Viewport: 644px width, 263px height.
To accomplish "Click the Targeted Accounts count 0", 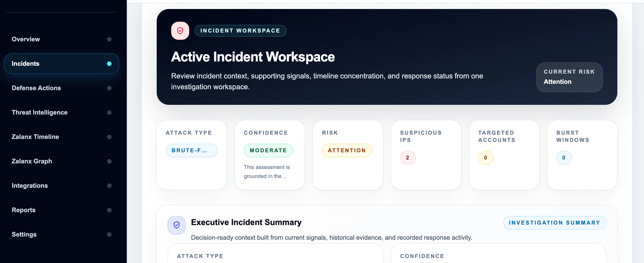I will (485, 158).
